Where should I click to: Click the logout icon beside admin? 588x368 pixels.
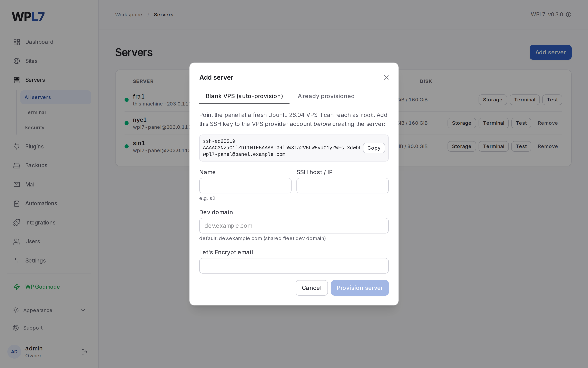click(x=84, y=352)
